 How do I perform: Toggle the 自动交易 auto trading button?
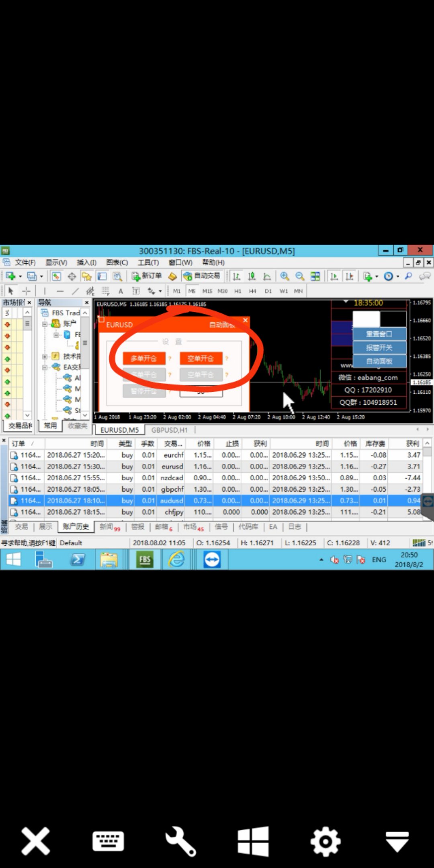click(x=202, y=276)
